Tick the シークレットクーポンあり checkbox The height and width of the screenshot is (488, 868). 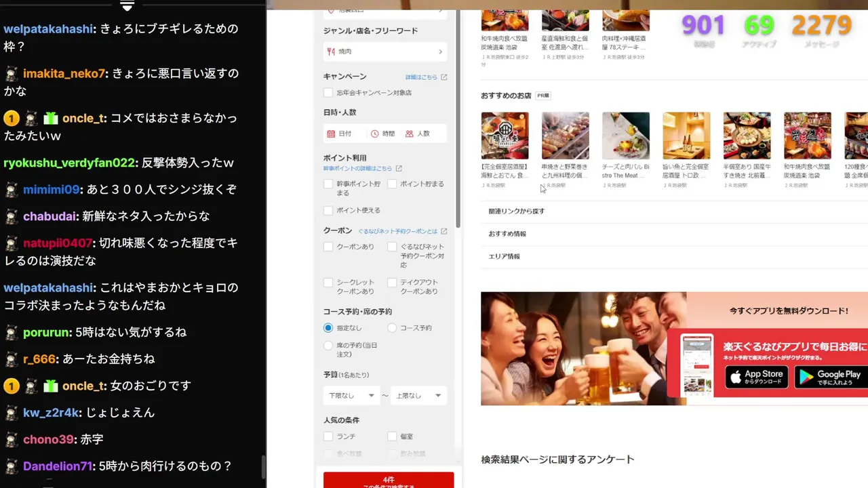328,283
